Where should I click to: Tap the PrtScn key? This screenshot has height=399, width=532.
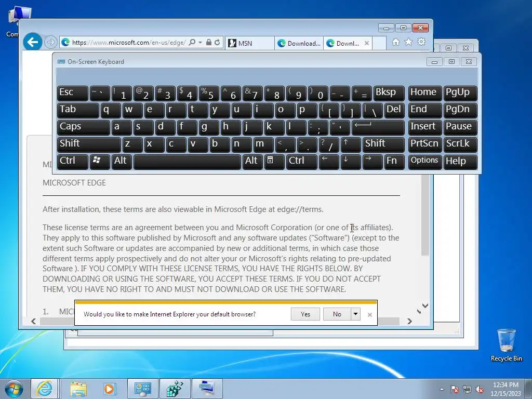point(425,144)
